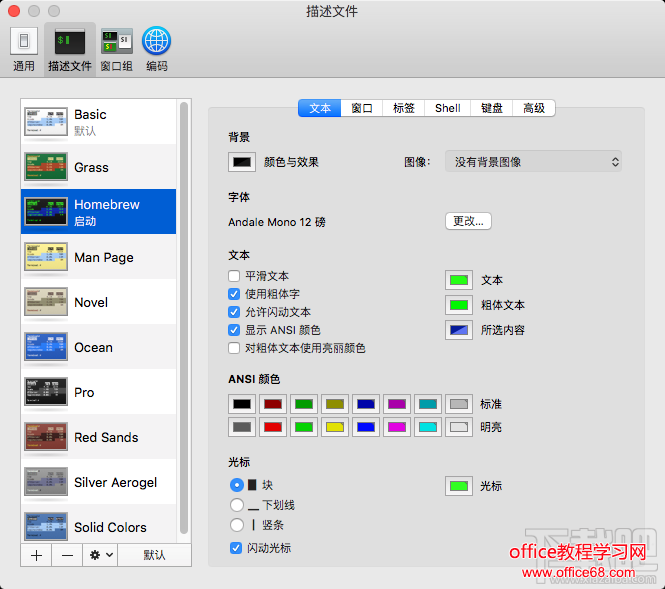Open the 通用 general preferences pane
The image size is (665, 589).
[24, 48]
